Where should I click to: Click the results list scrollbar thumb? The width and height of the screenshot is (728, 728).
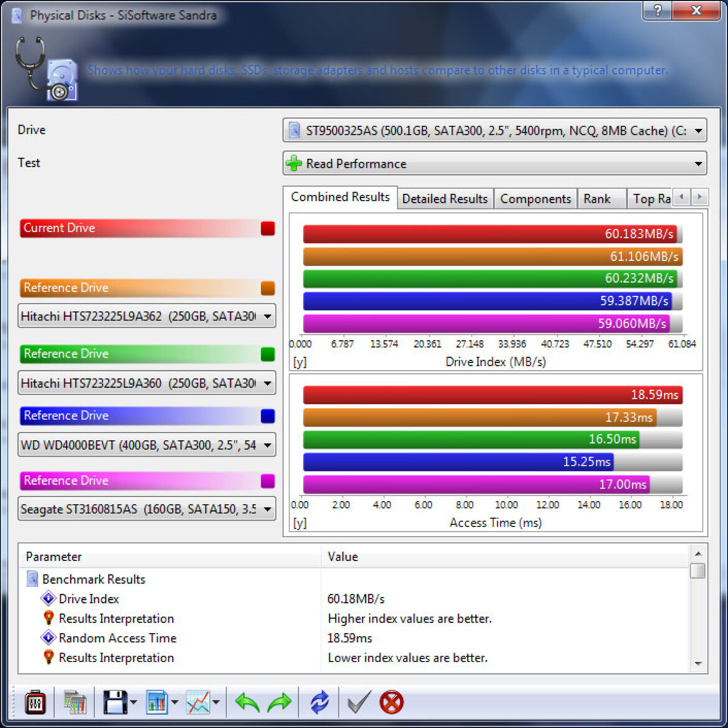pos(698,570)
